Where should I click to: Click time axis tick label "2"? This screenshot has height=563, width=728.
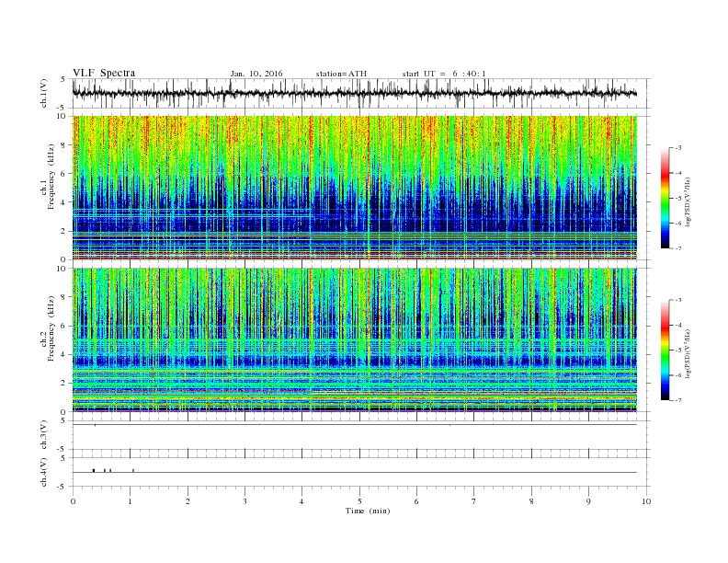pos(188,501)
